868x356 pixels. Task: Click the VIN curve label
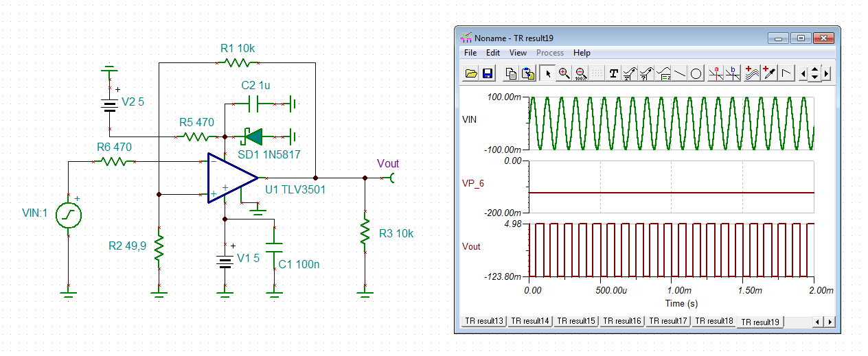pyautogui.click(x=470, y=120)
